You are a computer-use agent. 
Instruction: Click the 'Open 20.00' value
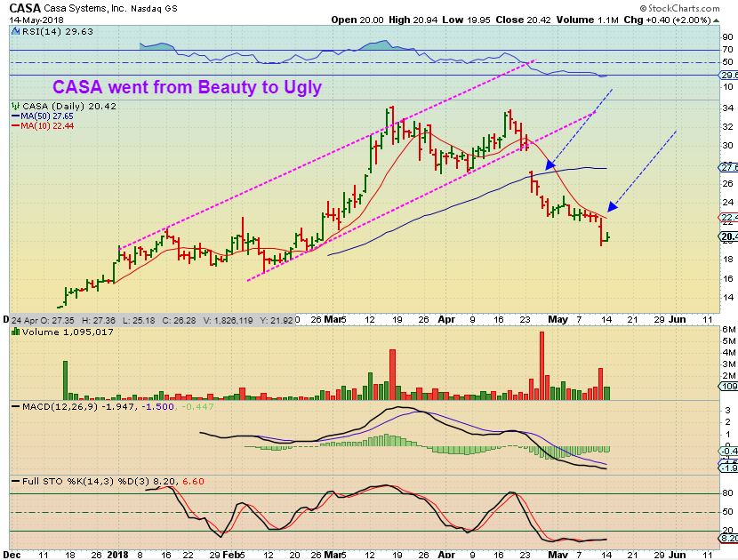(x=357, y=20)
